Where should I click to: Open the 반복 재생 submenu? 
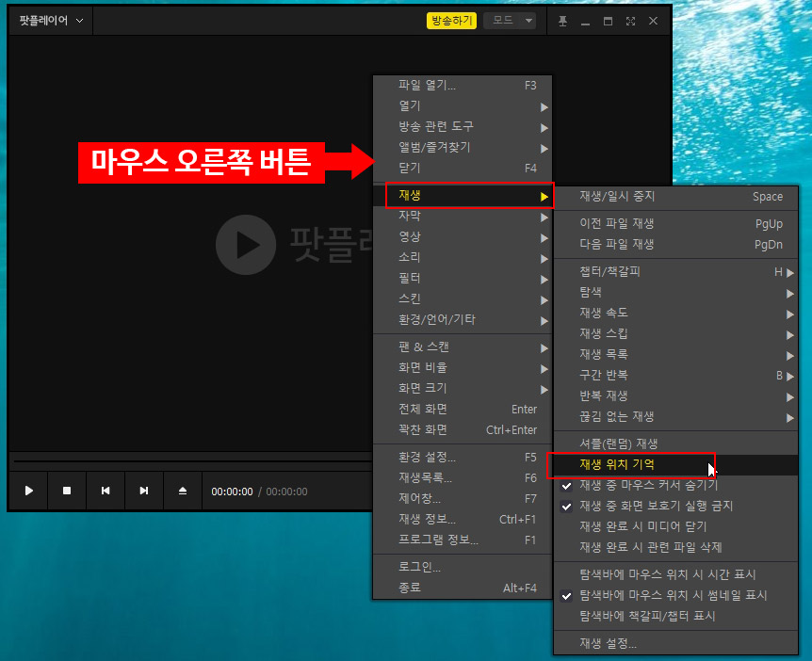675,396
